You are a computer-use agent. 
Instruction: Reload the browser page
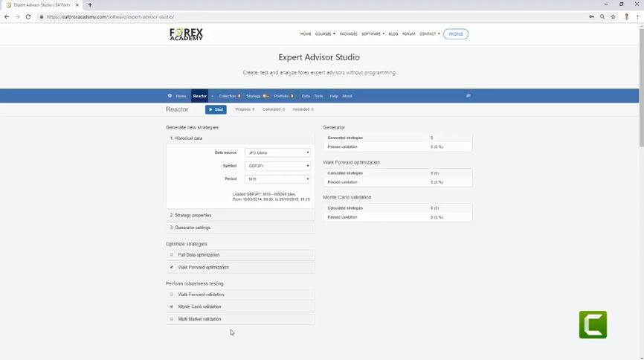tap(28, 17)
